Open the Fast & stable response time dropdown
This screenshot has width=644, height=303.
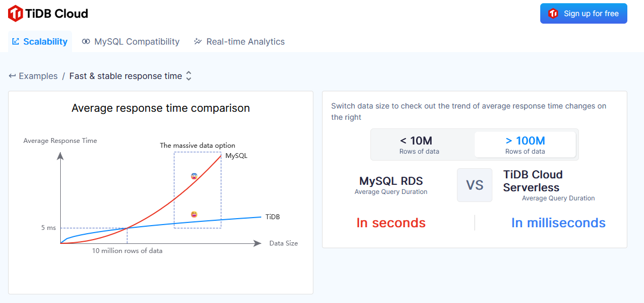point(126,76)
